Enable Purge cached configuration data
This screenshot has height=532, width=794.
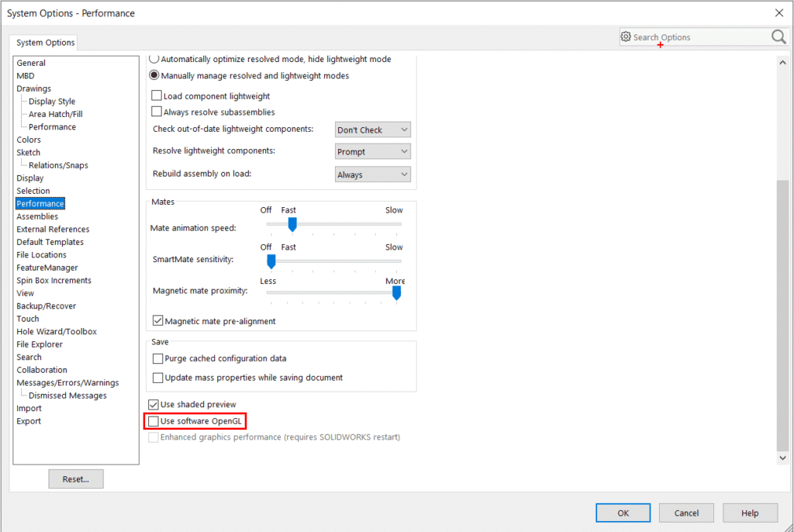[x=158, y=359]
